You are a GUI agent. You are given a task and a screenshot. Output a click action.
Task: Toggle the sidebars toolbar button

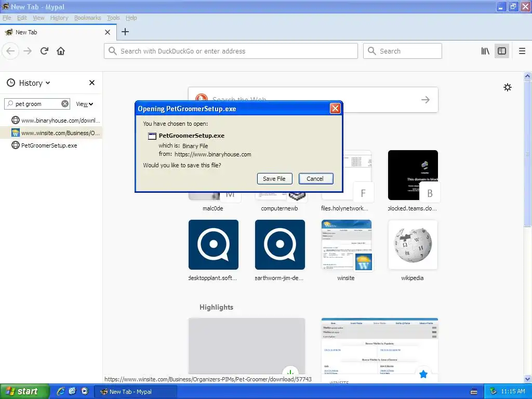(x=502, y=51)
